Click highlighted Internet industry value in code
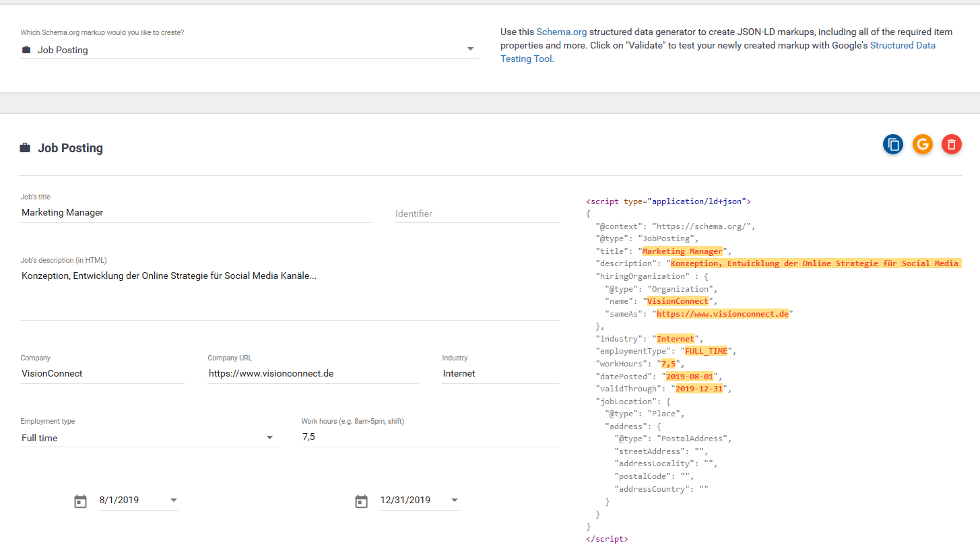The height and width of the screenshot is (547, 980). tap(676, 339)
